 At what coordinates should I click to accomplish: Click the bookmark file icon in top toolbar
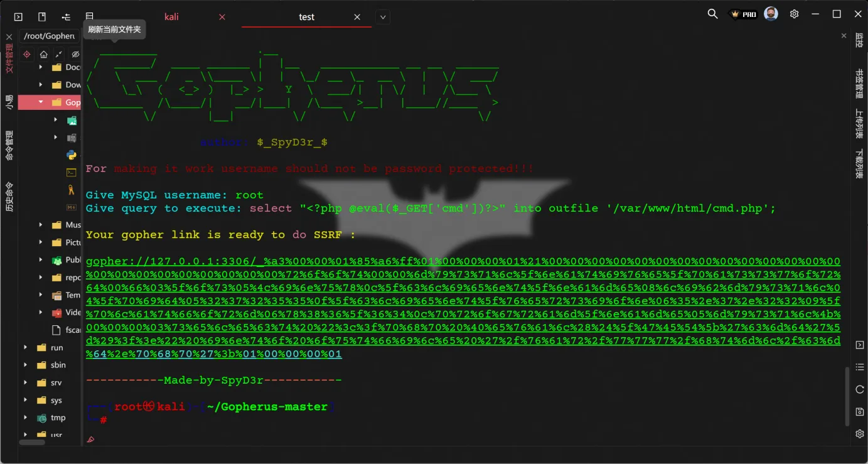click(x=42, y=17)
